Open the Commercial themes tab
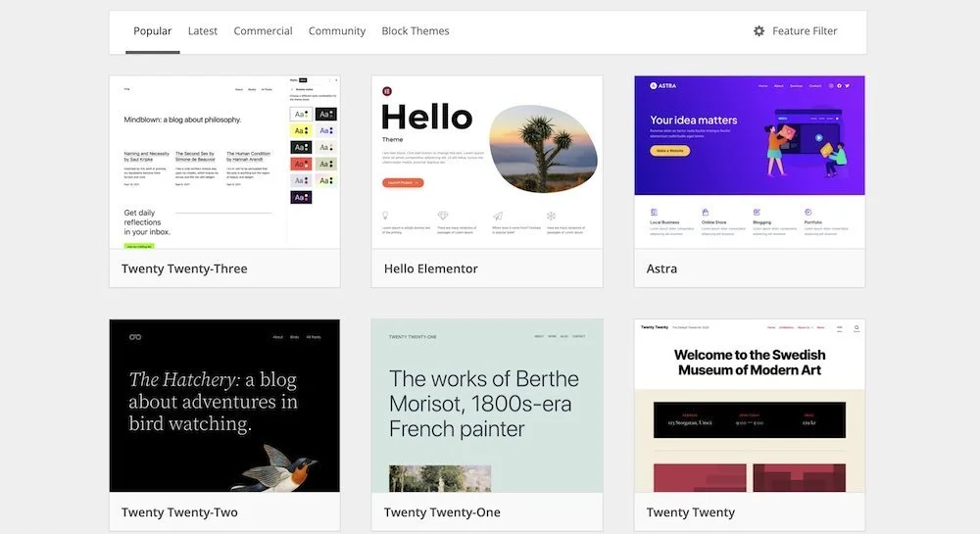The width and height of the screenshot is (980, 534). coord(263,30)
